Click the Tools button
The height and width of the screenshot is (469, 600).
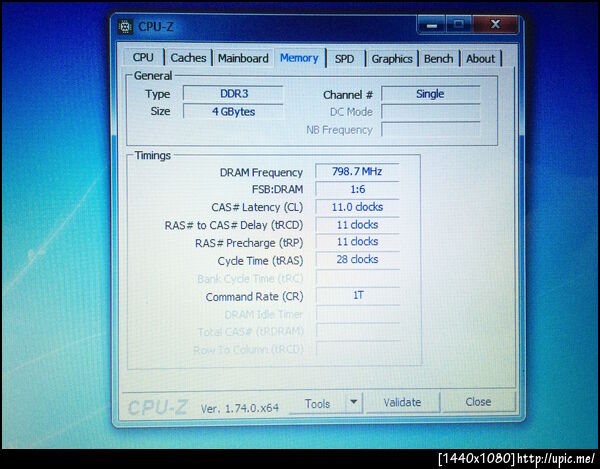[317, 404]
